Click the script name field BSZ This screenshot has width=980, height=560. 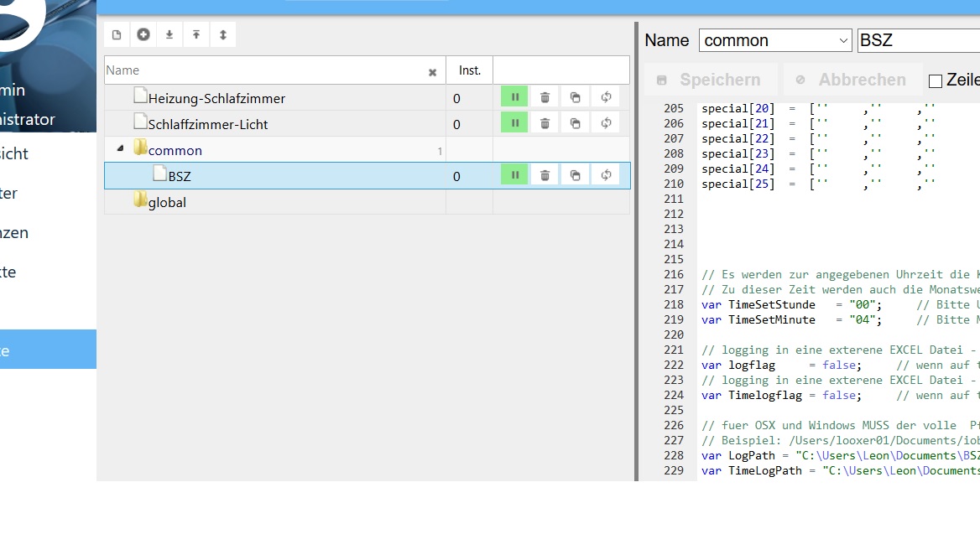919,40
